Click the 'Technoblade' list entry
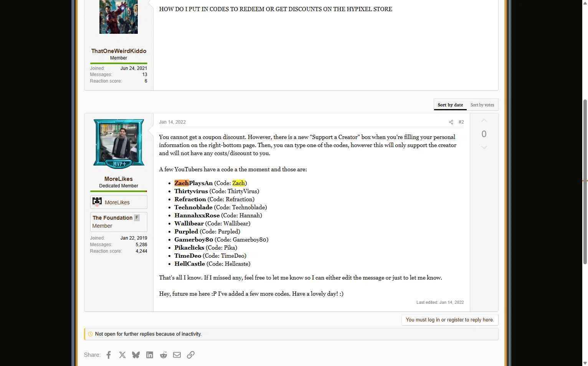The height and width of the screenshot is (366, 588). coord(221,207)
